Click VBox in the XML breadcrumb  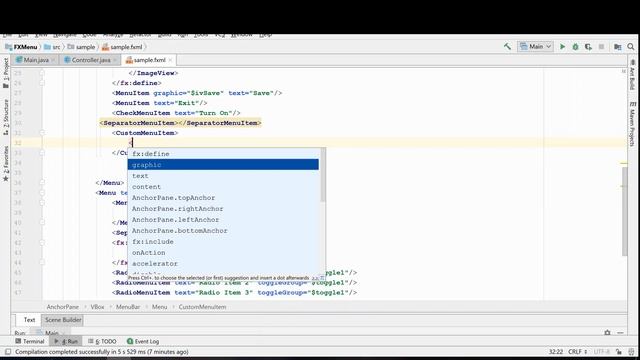tap(97, 307)
